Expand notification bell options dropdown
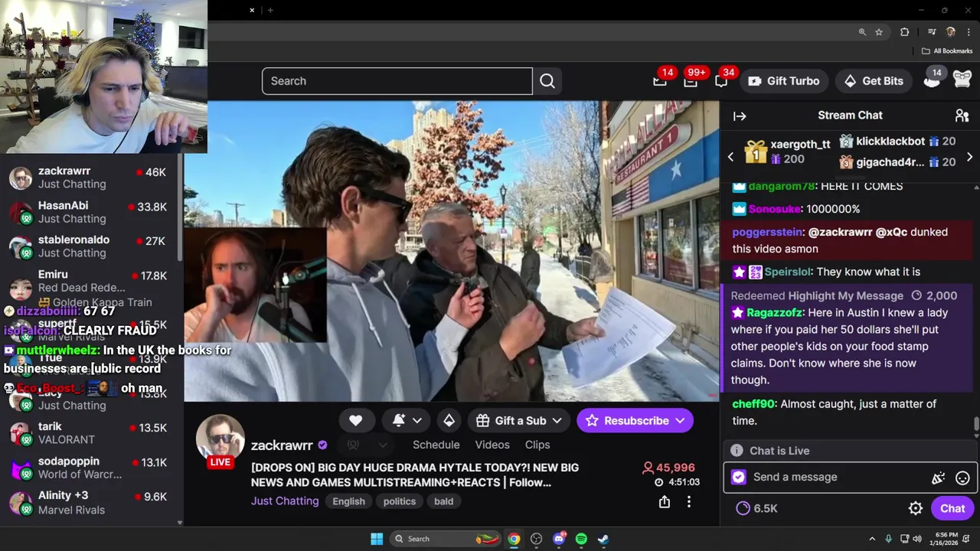 coord(417,420)
